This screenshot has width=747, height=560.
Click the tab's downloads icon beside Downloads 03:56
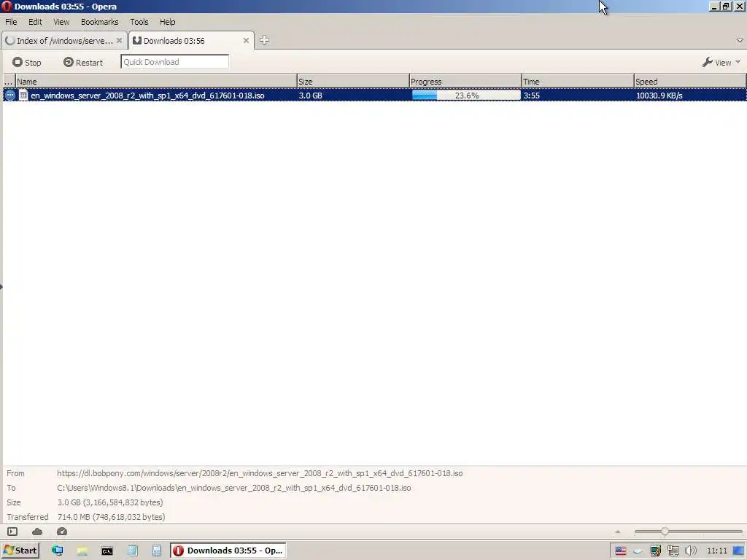pos(137,41)
